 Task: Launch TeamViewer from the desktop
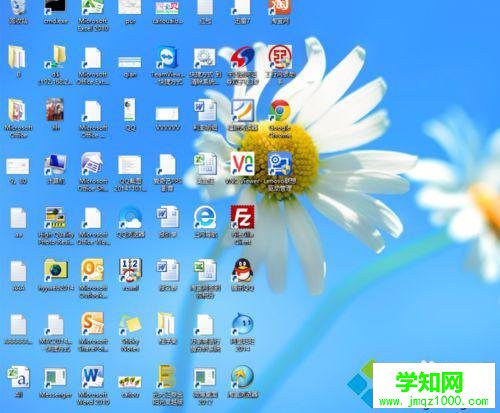click(168, 58)
